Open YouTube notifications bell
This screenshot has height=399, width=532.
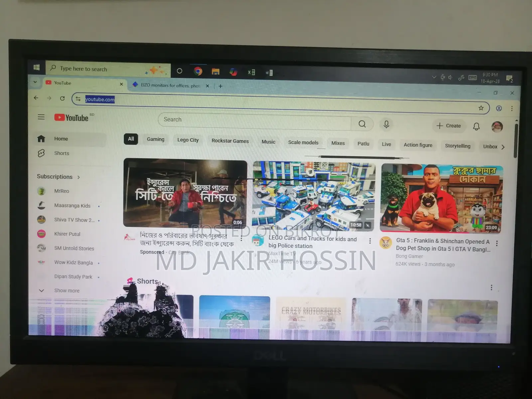[x=476, y=126]
